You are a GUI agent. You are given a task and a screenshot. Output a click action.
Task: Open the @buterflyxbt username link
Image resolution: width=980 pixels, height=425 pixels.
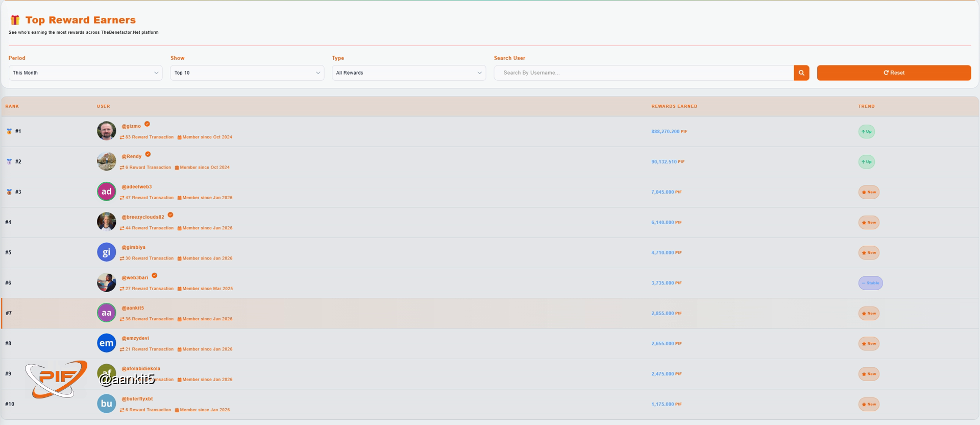tap(137, 399)
